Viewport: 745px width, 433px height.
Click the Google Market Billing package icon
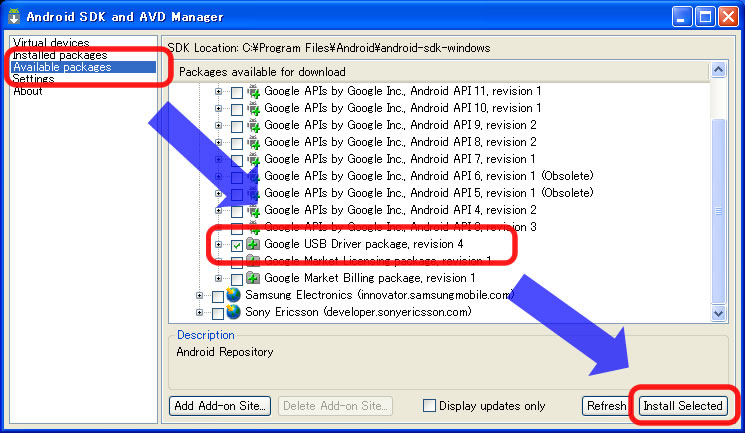coord(253,279)
